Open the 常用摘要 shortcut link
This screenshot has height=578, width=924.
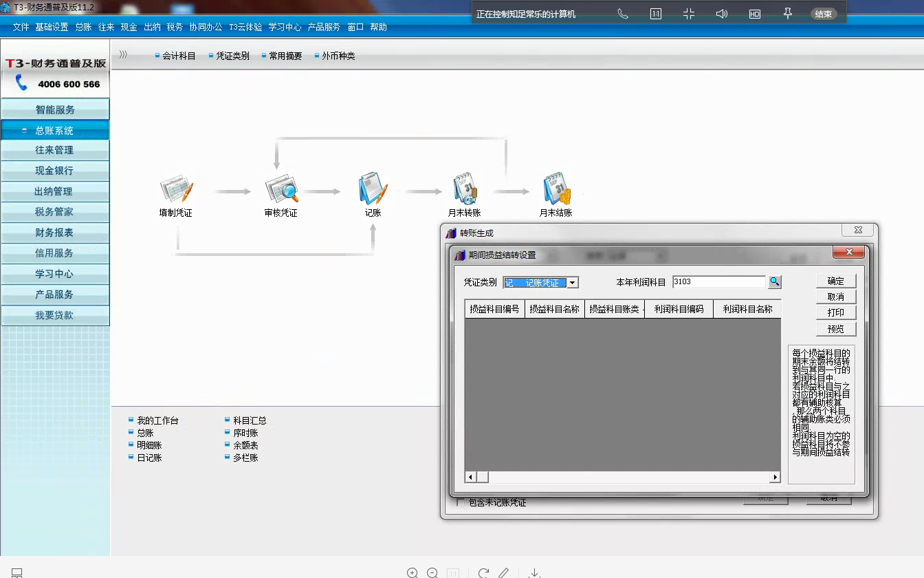[x=285, y=56]
